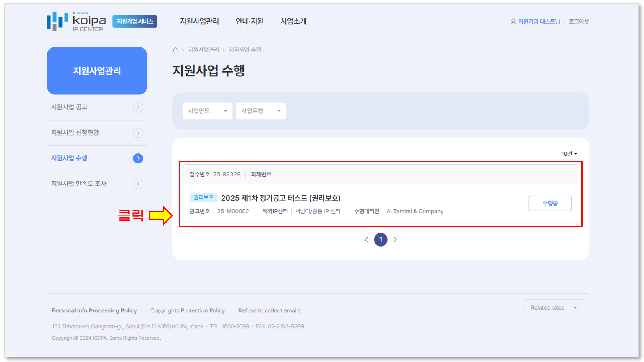Open the 사업유형 dropdown

pyautogui.click(x=261, y=111)
